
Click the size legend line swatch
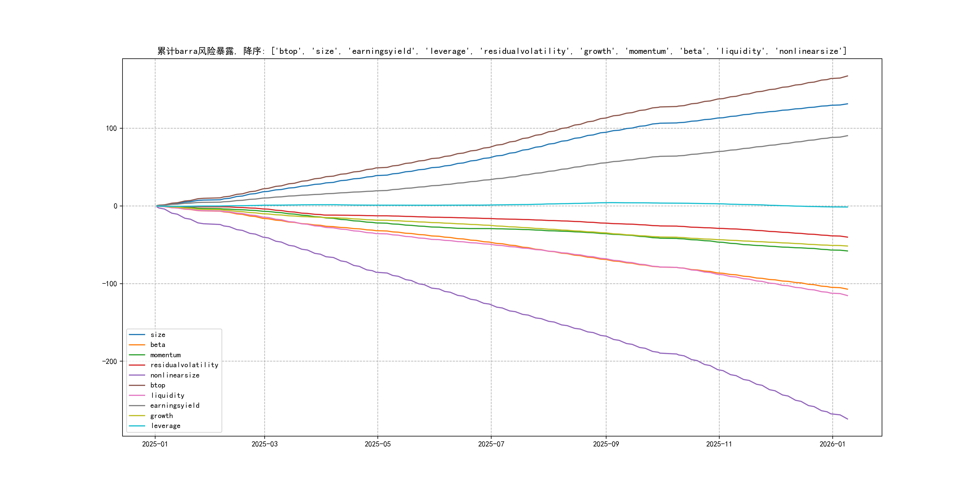137,335
